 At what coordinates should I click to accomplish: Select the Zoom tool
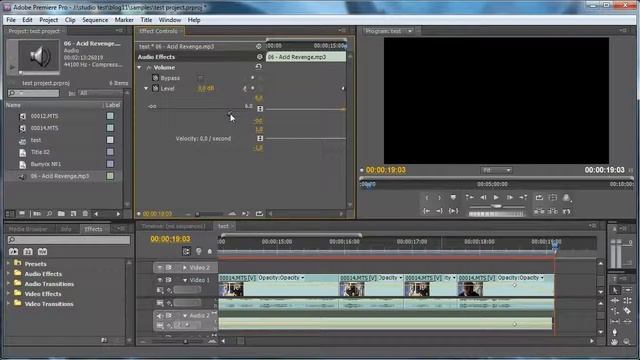[627, 342]
